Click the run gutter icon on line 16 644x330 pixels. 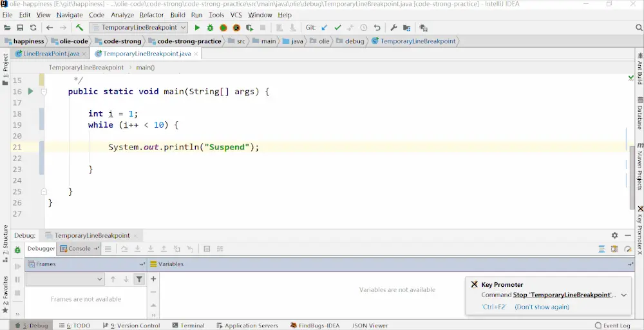[30, 92]
